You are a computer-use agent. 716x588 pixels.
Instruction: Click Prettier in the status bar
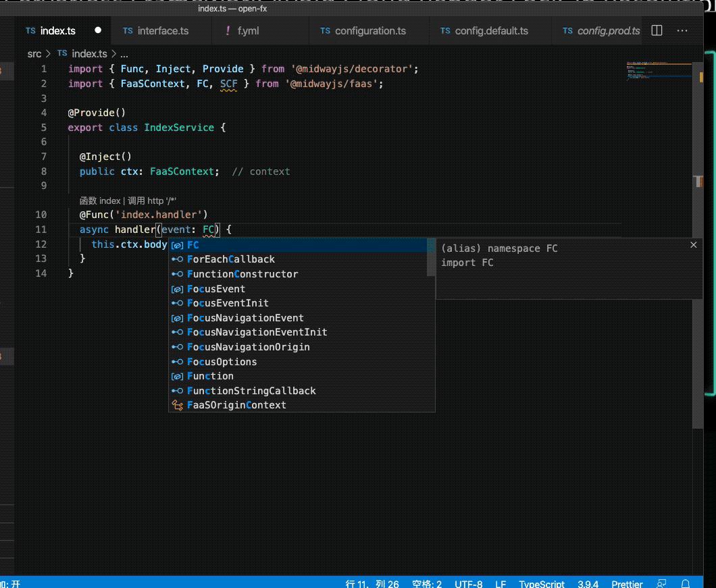(627, 584)
